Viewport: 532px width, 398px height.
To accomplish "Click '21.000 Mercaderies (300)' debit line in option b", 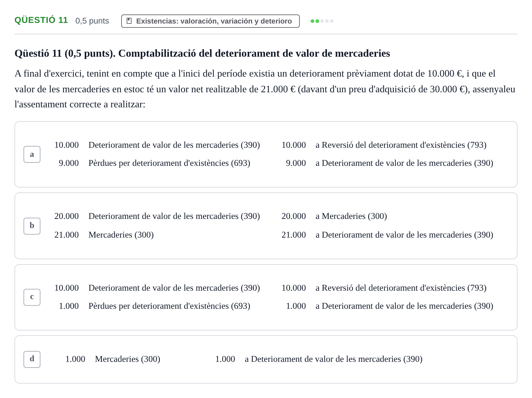I will [x=104, y=235].
